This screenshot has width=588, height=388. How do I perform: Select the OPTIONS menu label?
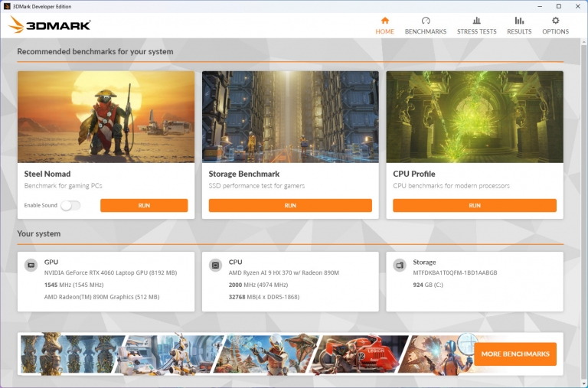point(555,31)
